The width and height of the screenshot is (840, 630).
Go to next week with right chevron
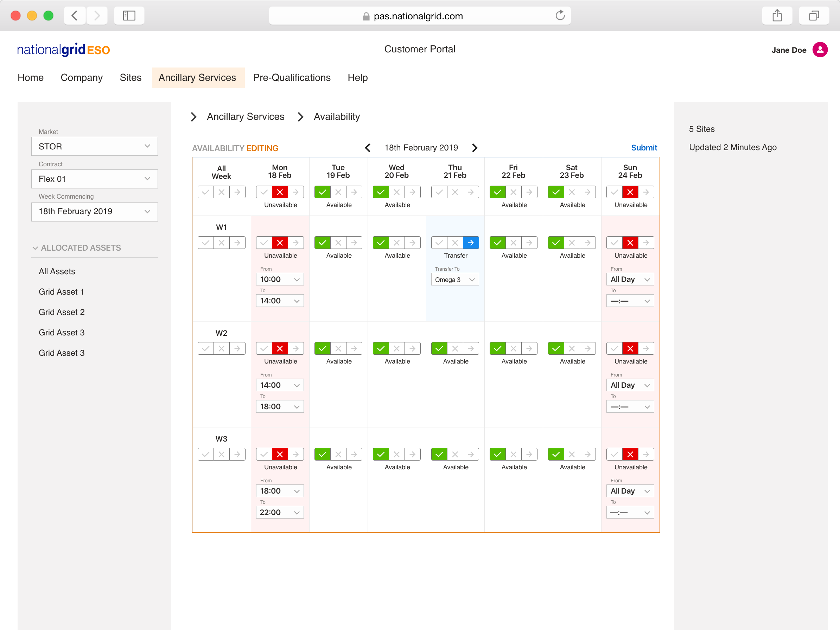[475, 148]
